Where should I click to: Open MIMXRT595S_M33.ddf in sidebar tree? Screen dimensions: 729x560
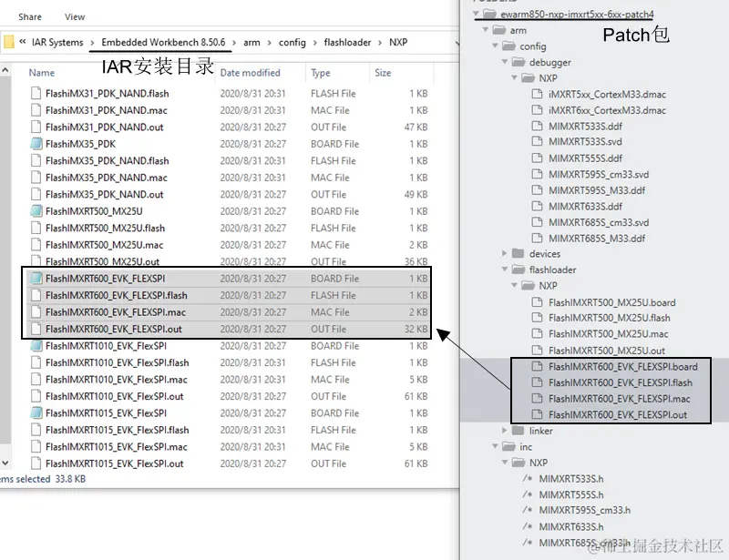pyautogui.click(x=597, y=190)
